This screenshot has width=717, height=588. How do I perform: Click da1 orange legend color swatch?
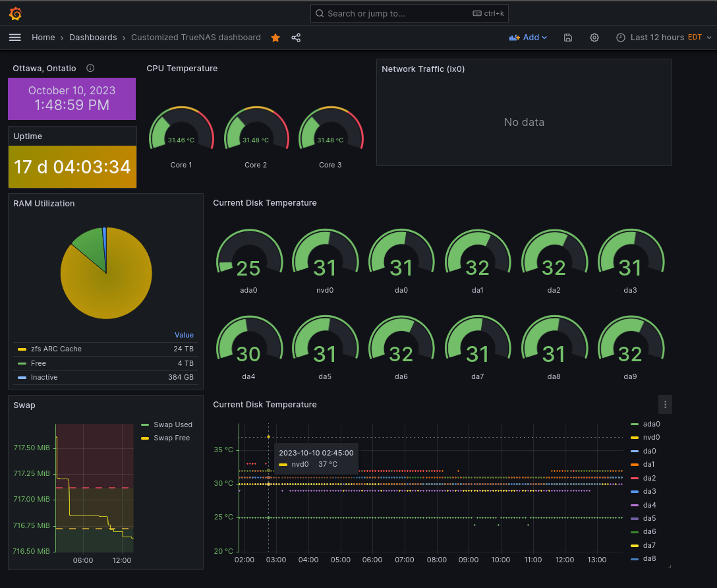coord(635,464)
